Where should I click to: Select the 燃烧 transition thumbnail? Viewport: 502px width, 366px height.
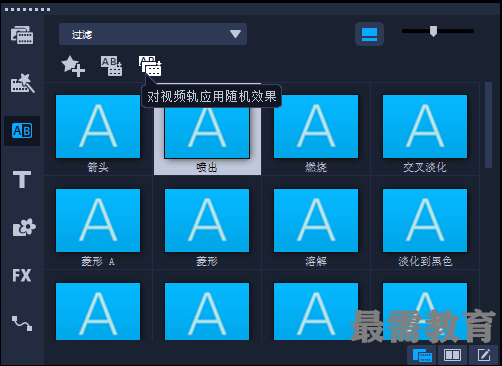(x=316, y=126)
